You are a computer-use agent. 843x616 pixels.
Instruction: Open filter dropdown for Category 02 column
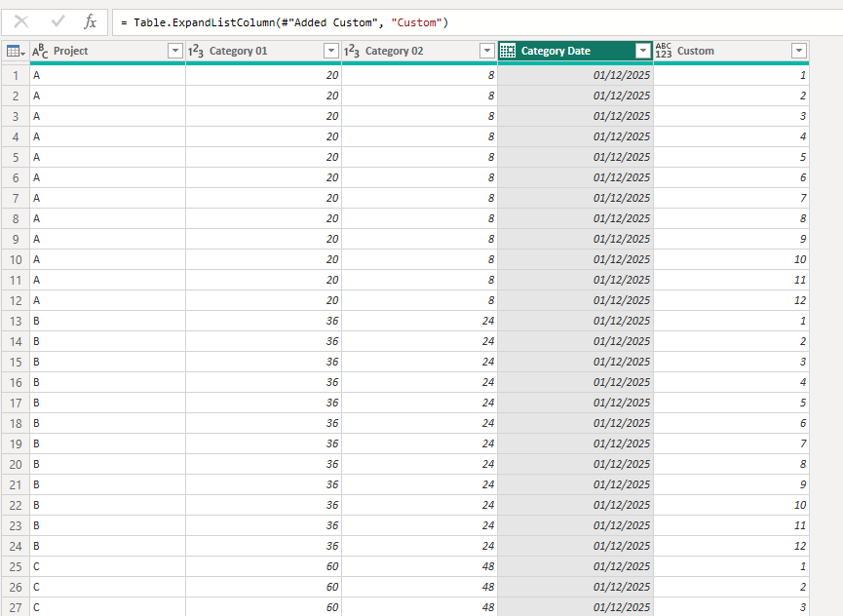click(x=487, y=51)
